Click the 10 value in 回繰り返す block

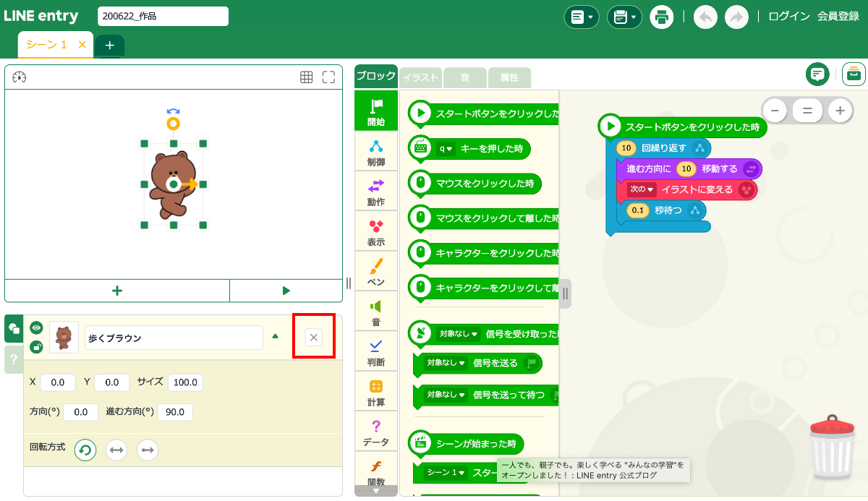pos(626,148)
